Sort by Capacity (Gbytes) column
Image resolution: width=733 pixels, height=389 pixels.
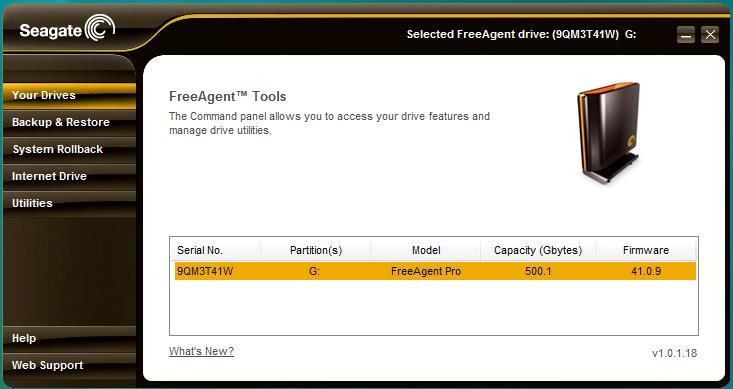coord(538,250)
